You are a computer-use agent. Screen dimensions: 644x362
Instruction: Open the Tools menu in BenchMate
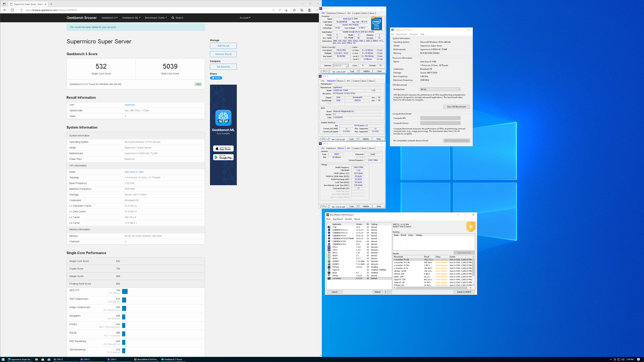(328, 219)
